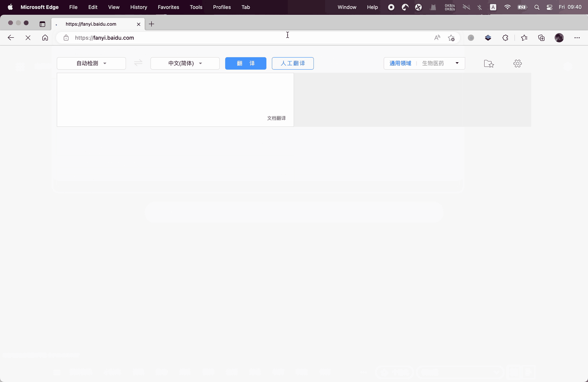Open macOS Control Center

[x=549, y=7]
